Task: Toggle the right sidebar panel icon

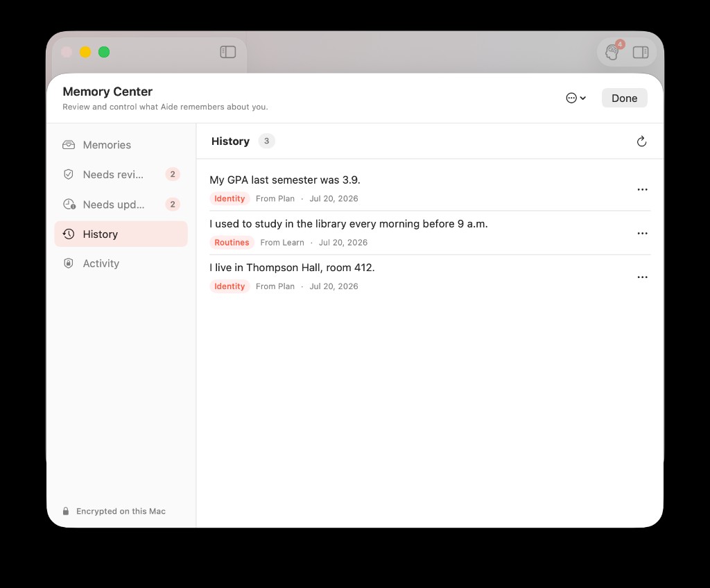Action: click(x=640, y=52)
